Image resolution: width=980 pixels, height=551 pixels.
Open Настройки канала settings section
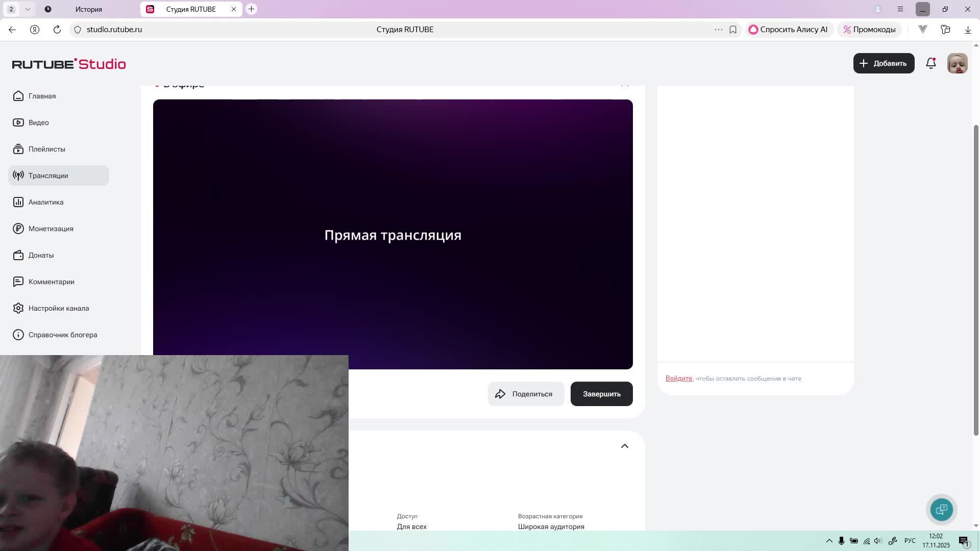pos(58,308)
